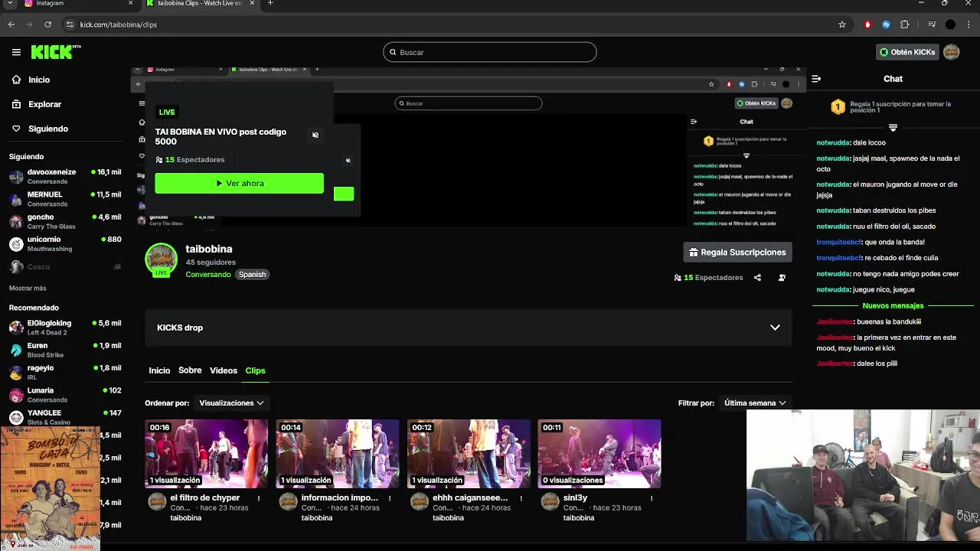Open the hamburger menu beside the KICK logo

[16, 52]
